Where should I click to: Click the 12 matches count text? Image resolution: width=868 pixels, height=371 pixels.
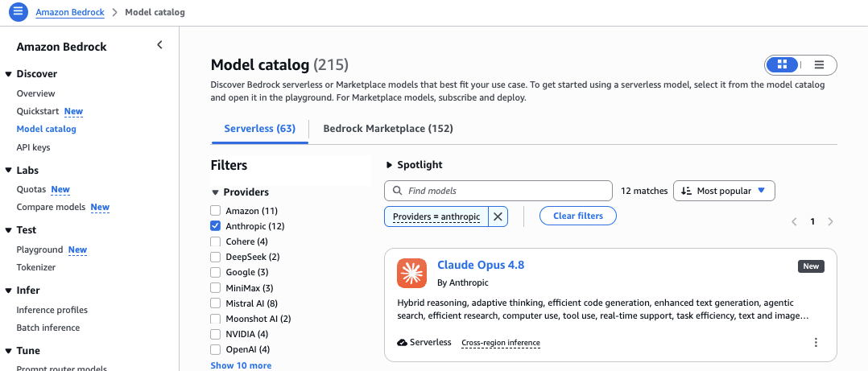click(x=644, y=191)
